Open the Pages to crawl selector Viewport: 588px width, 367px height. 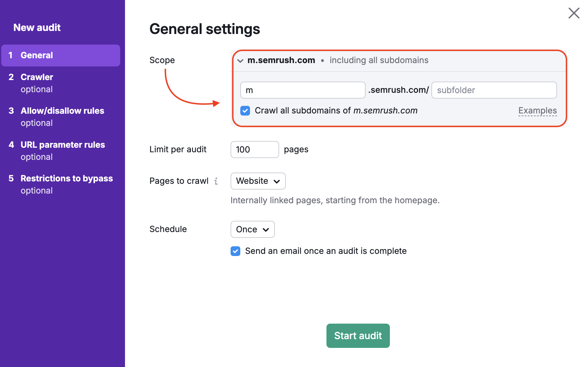coord(258,181)
